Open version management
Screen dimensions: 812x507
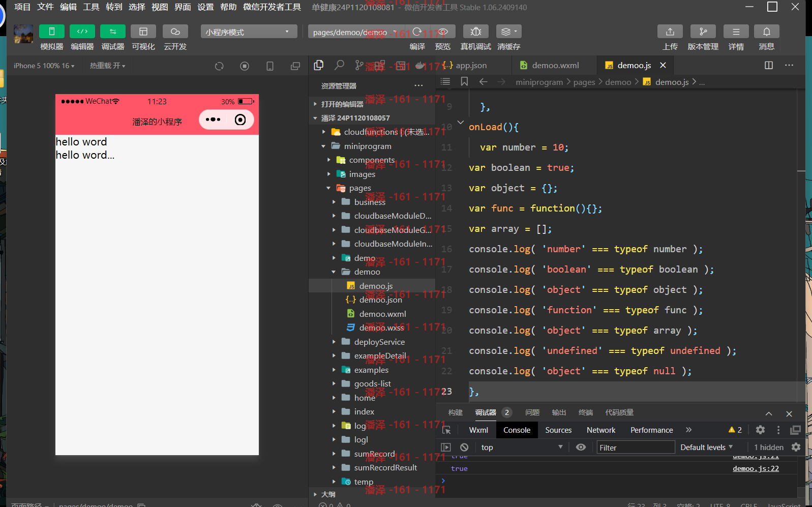point(703,32)
